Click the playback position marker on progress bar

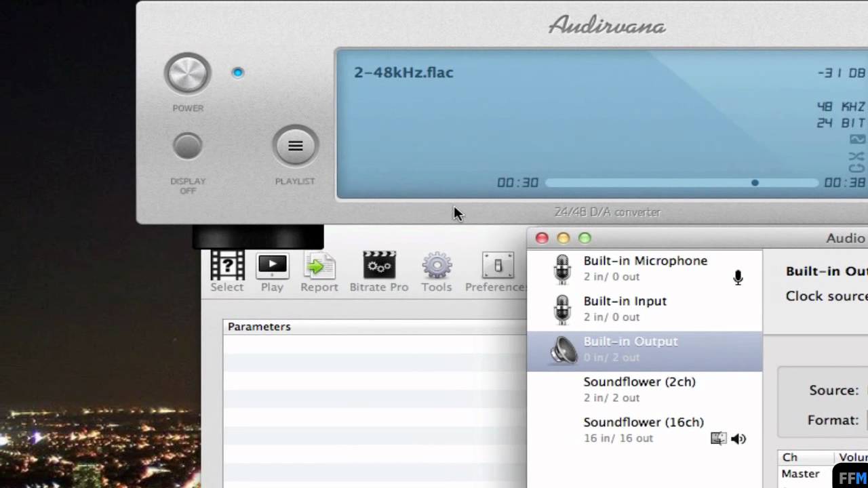point(755,183)
